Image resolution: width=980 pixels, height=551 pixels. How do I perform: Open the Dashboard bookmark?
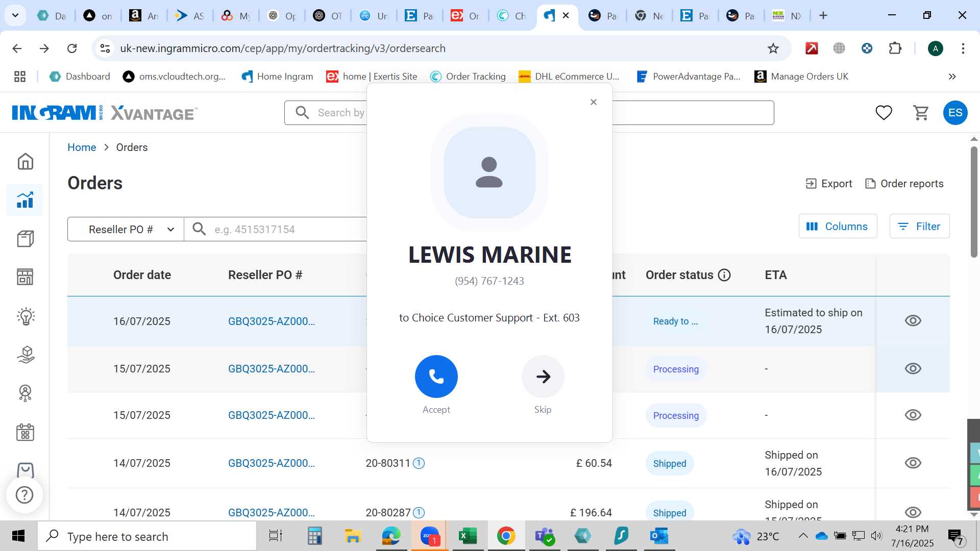click(x=80, y=77)
